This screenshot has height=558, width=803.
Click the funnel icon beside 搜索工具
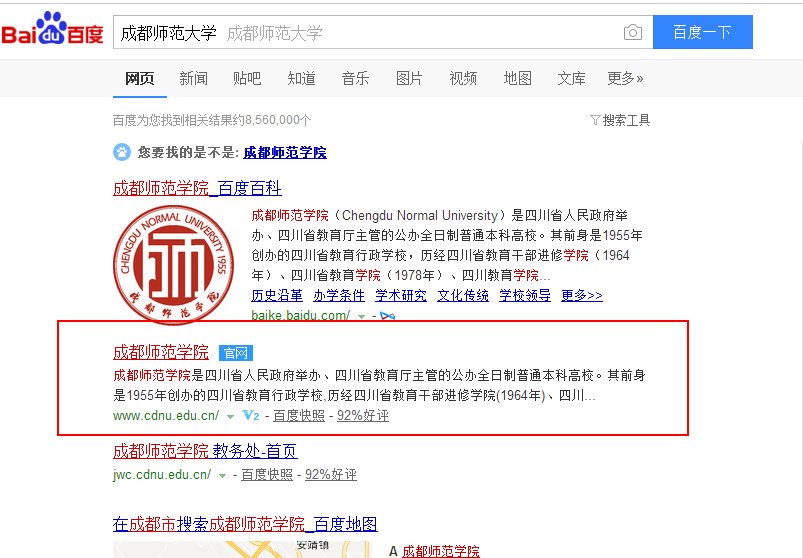595,120
